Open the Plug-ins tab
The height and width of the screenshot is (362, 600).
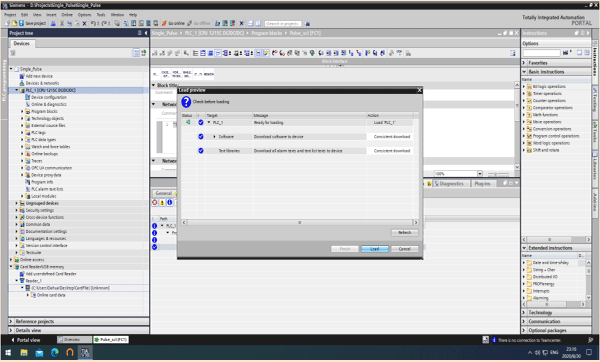click(x=482, y=184)
